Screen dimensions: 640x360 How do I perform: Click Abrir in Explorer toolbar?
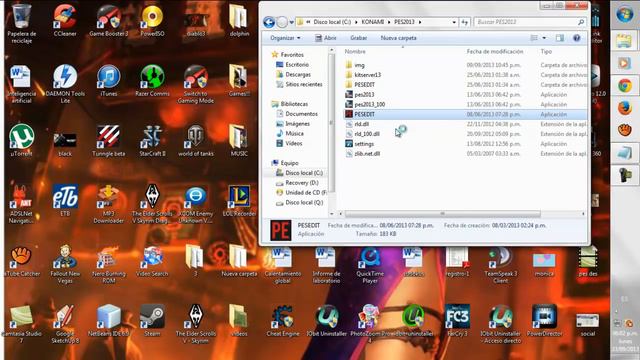[x=326, y=38]
